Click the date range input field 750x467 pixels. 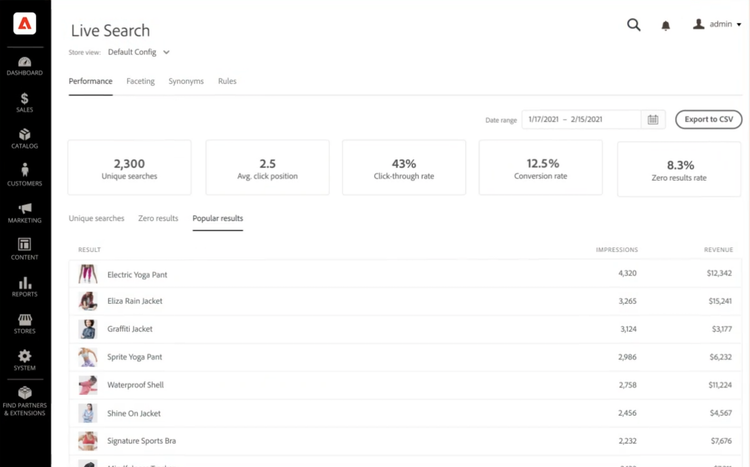[x=581, y=120]
